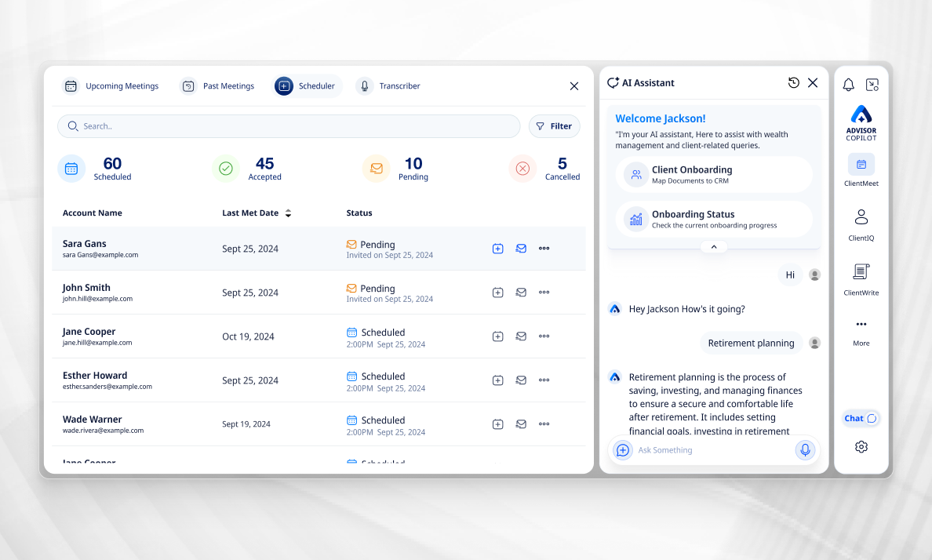
Task: Switch to the Transcriber tab
Action: (x=389, y=86)
